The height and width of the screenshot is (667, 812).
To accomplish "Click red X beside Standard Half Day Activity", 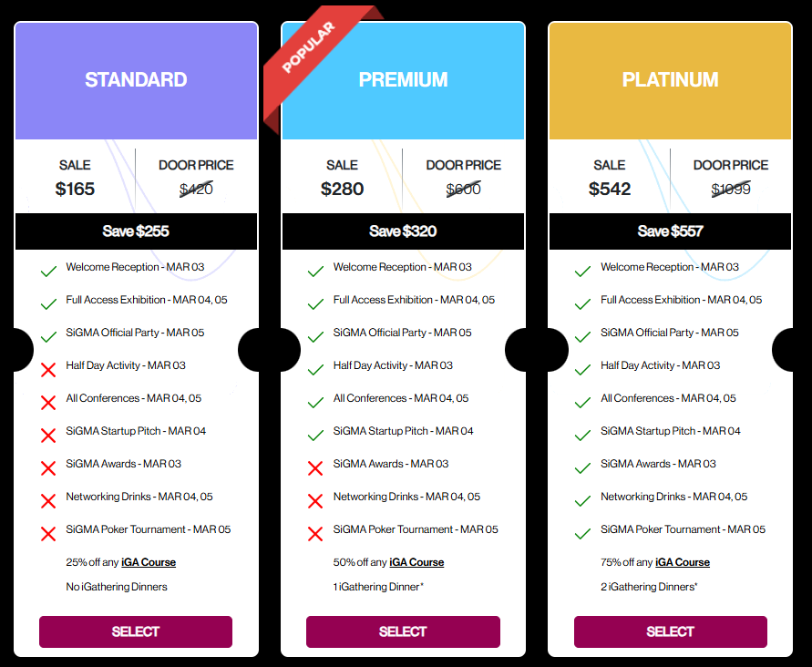I will pyautogui.click(x=48, y=369).
